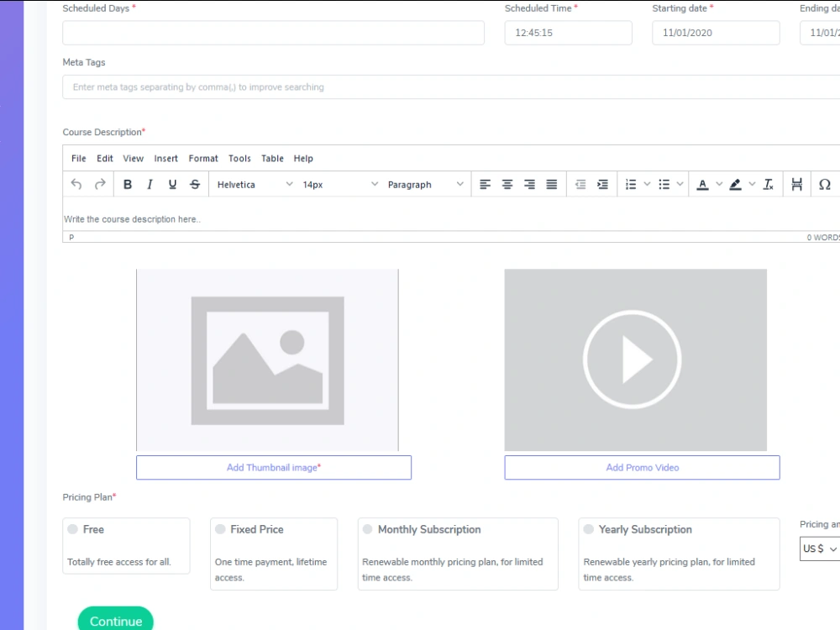Open the Paragraph block format dropdown
The height and width of the screenshot is (630, 840).
(x=425, y=184)
